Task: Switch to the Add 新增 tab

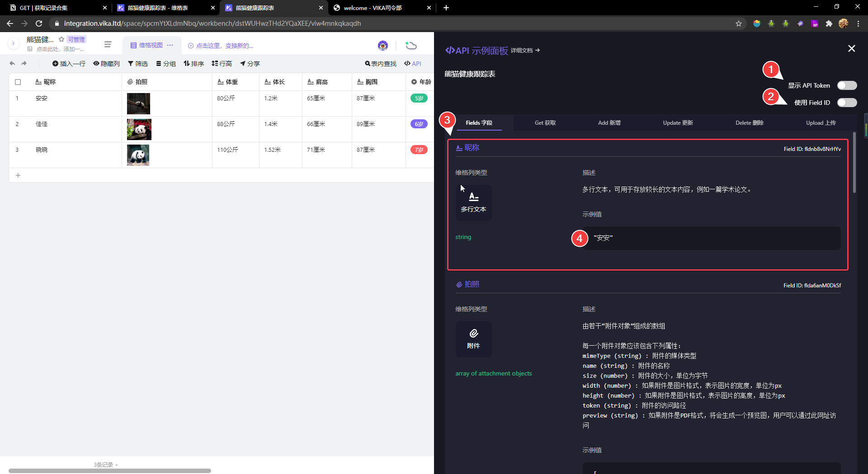Action: point(609,123)
